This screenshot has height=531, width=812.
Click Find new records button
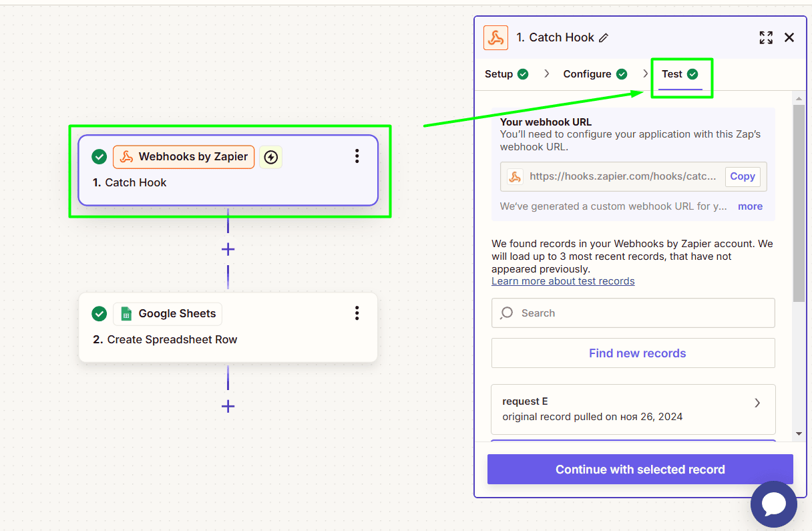(633, 353)
